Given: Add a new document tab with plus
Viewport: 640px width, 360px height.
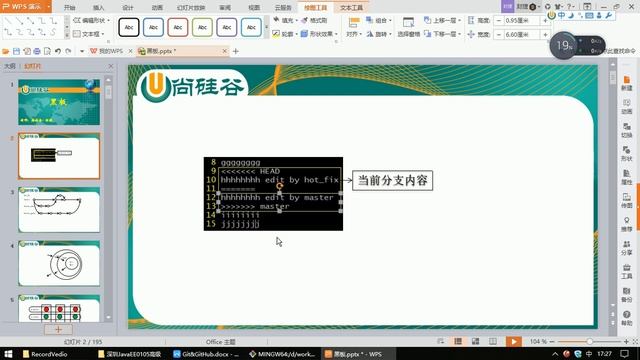Looking at the screenshot, I should point(236,51).
